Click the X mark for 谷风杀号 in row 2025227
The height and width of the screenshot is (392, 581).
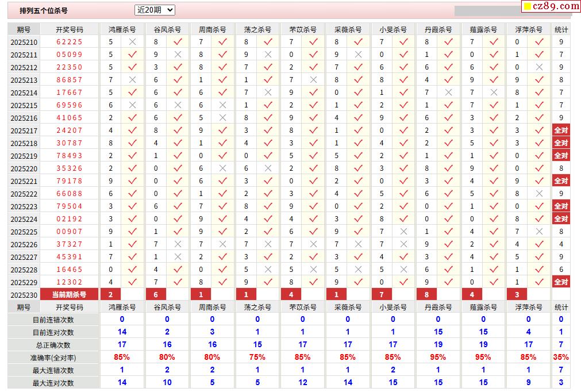(178, 257)
